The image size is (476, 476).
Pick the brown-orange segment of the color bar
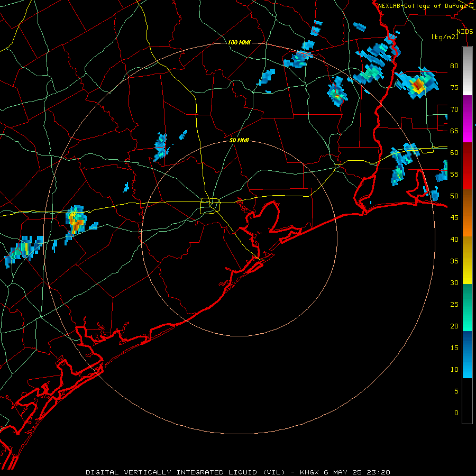[x=467, y=213]
